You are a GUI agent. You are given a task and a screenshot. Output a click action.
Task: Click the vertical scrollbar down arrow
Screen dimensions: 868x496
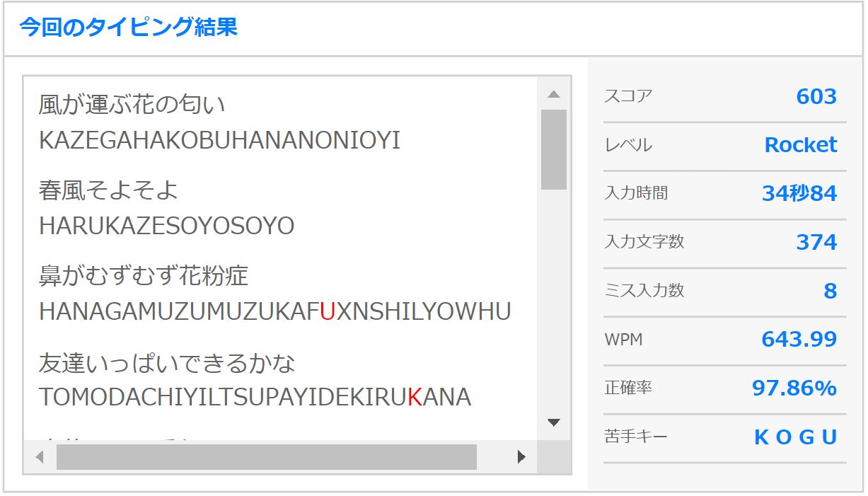coord(554,422)
